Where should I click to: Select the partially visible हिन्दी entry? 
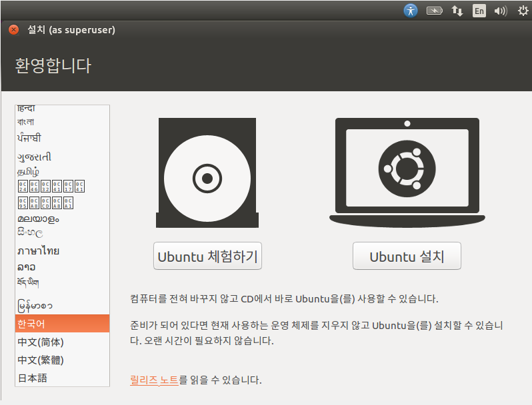pos(63,109)
